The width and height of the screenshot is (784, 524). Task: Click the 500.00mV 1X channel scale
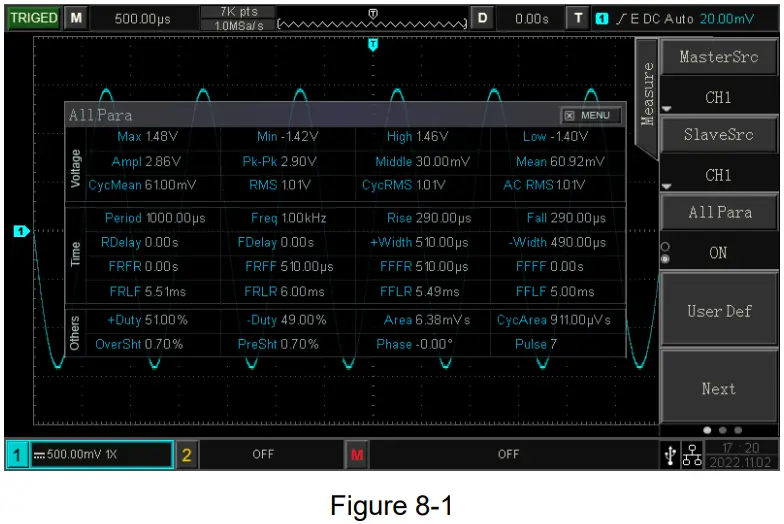pos(102,454)
